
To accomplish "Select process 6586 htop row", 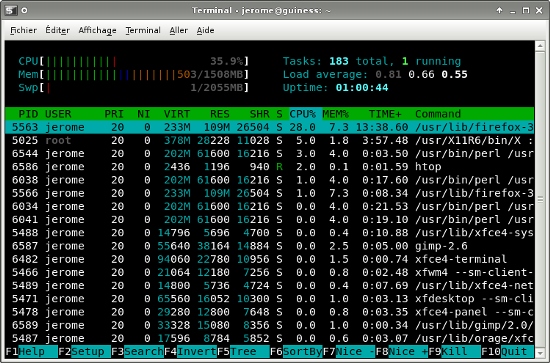I will (269, 167).
